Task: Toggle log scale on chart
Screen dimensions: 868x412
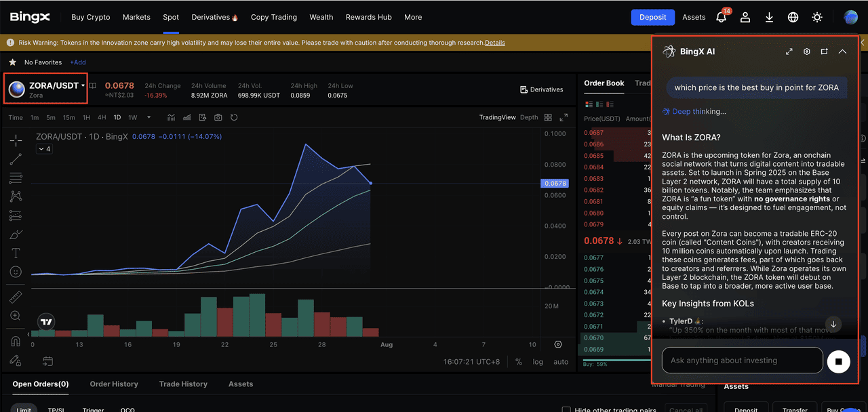Action: [x=538, y=362]
